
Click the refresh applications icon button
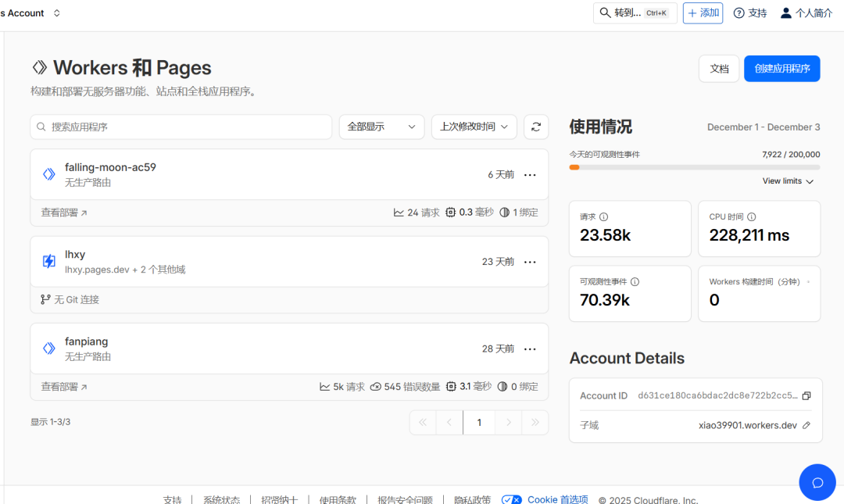(x=535, y=127)
